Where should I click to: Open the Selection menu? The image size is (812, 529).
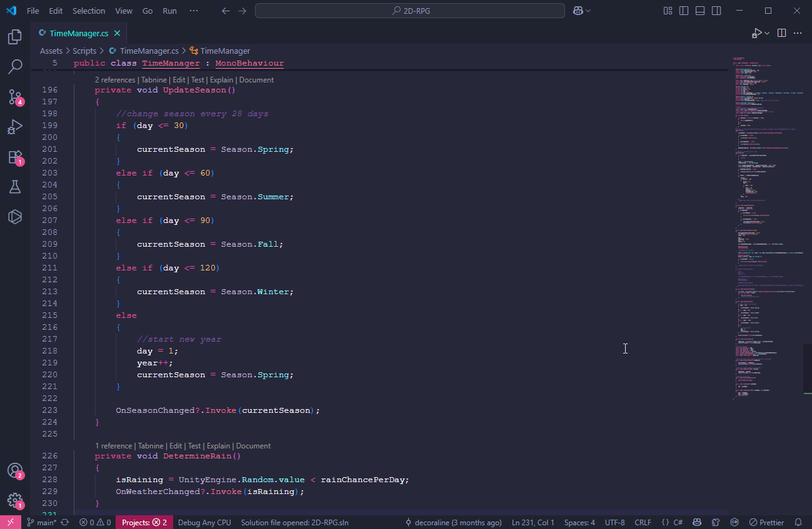point(89,11)
